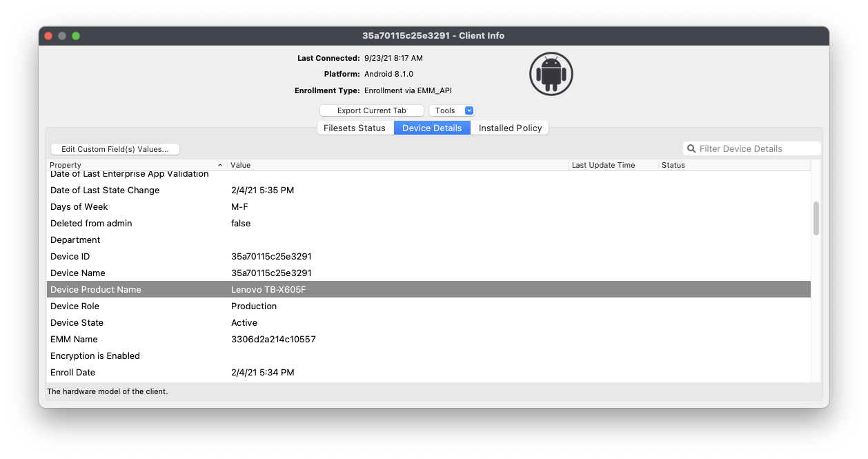
Task: Click the search magnifier icon in filter field
Action: (691, 148)
